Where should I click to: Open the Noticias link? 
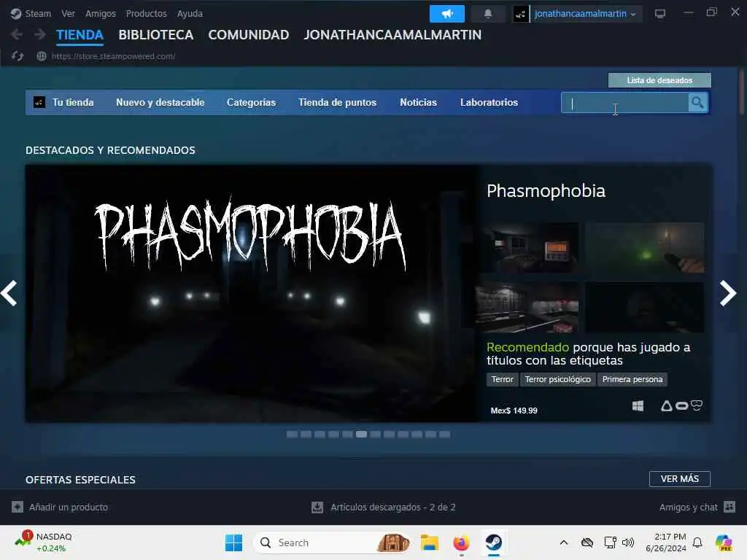point(418,102)
